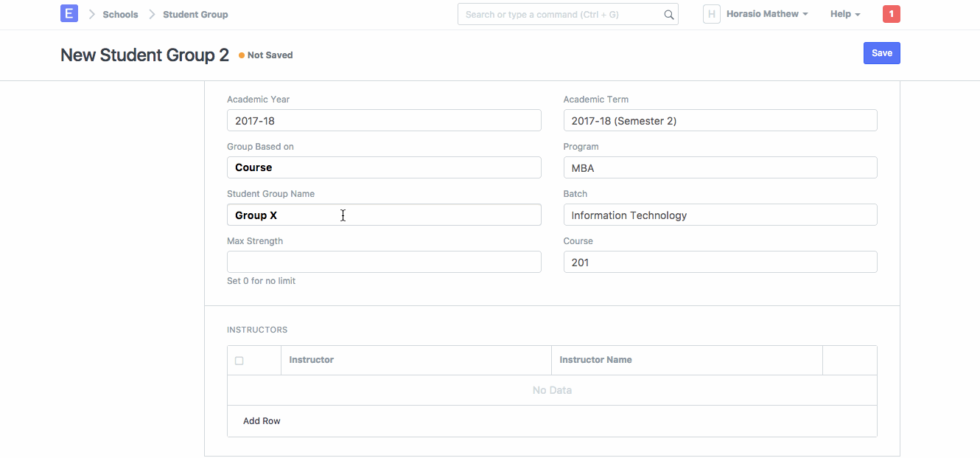Viewport: 980px width, 458px height.
Task: Click the Course field showing 201
Action: [x=720, y=262]
